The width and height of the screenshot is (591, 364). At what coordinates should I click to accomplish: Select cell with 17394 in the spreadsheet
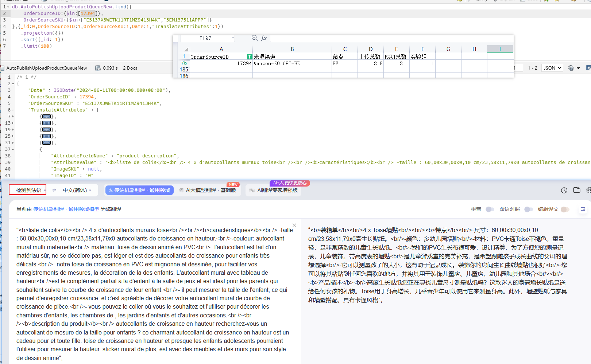coord(221,63)
